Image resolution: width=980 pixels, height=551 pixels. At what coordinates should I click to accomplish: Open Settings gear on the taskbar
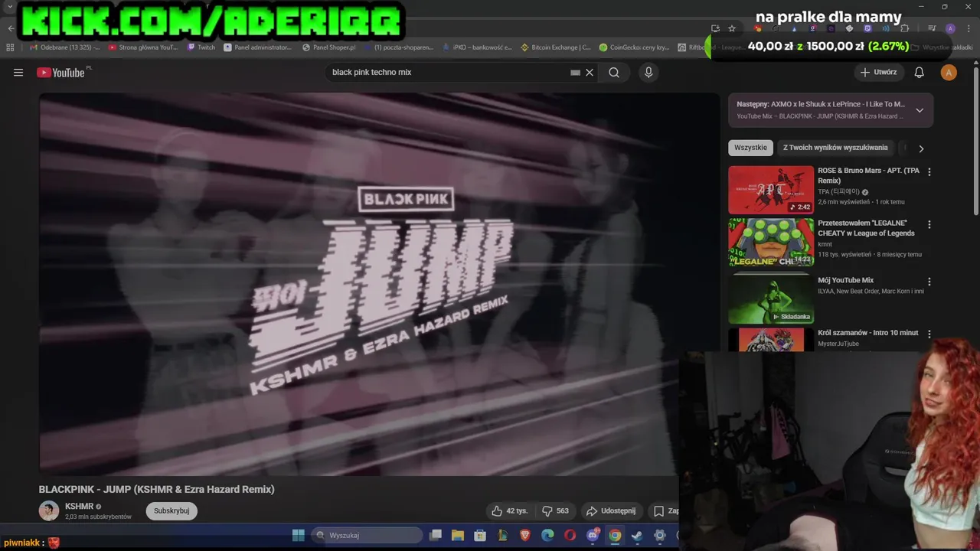coord(660,535)
